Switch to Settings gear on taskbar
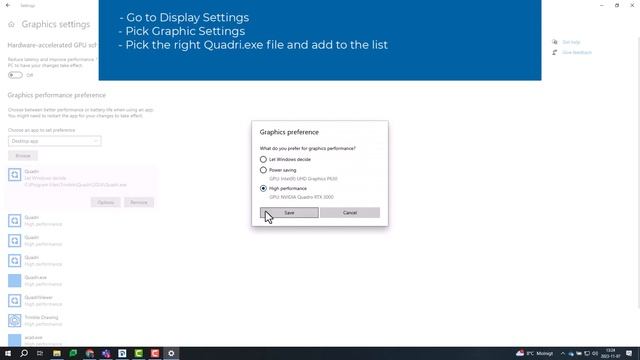This screenshot has height=360, width=640. [x=171, y=353]
